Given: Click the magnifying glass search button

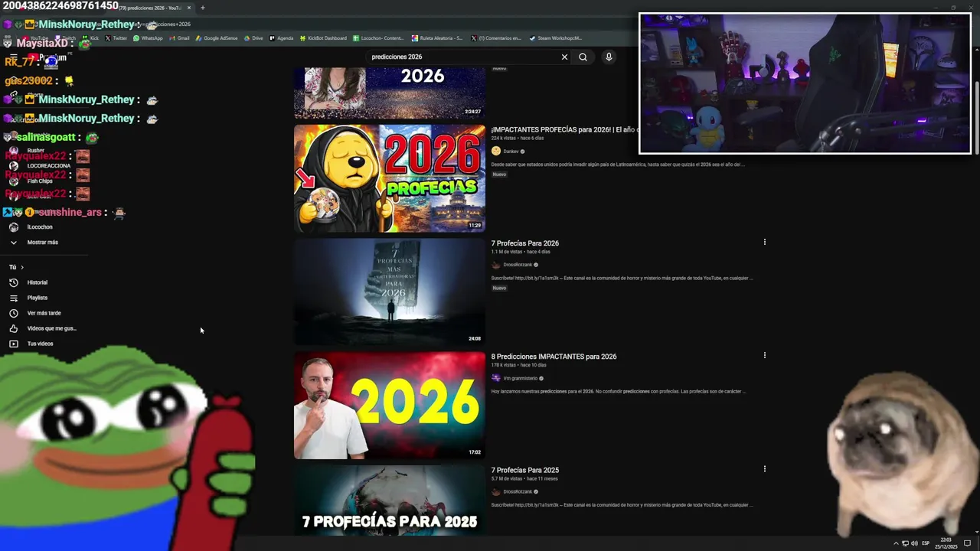Looking at the screenshot, I should pyautogui.click(x=583, y=57).
